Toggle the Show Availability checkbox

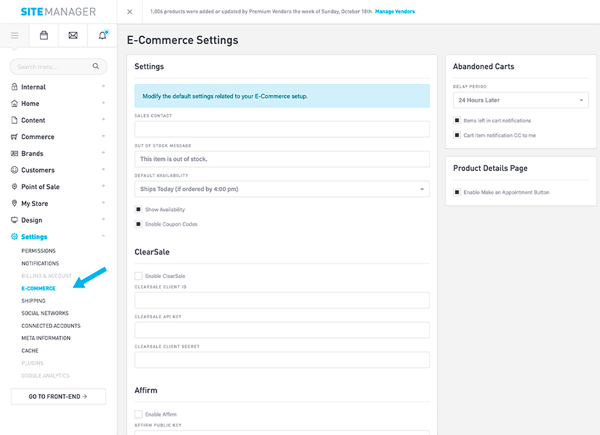139,209
